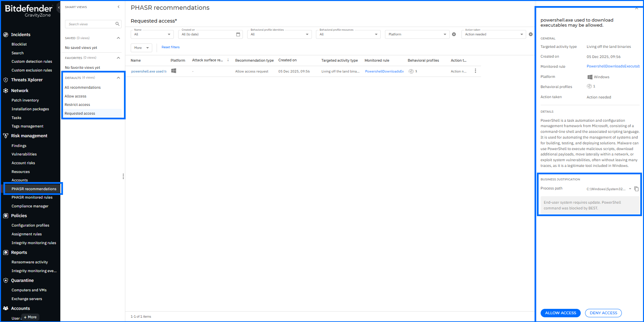This screenshot has width=644, height=322.
Task: Open the calendar icon in Created on filter
Action: click(x=238, y=34)
